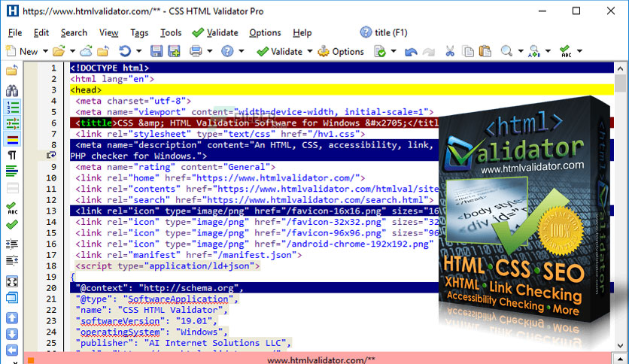Open the Tools menu
Screen dimensions: 629x364
tap(171, 33)
